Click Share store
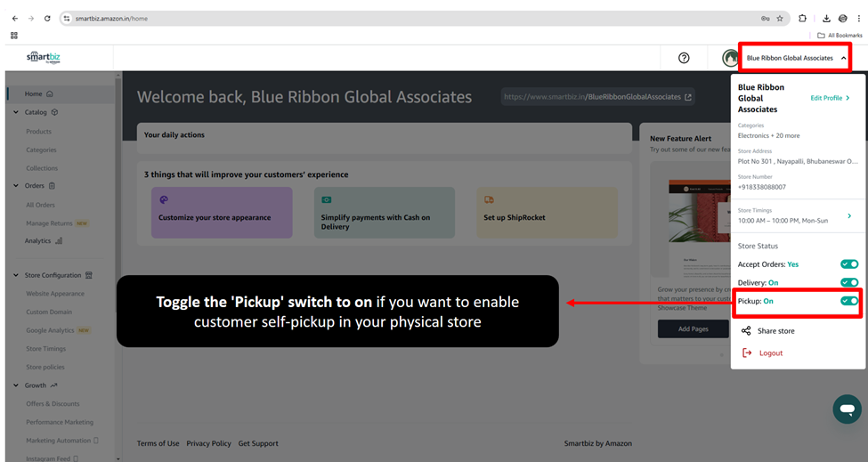 tap(775, 331)
